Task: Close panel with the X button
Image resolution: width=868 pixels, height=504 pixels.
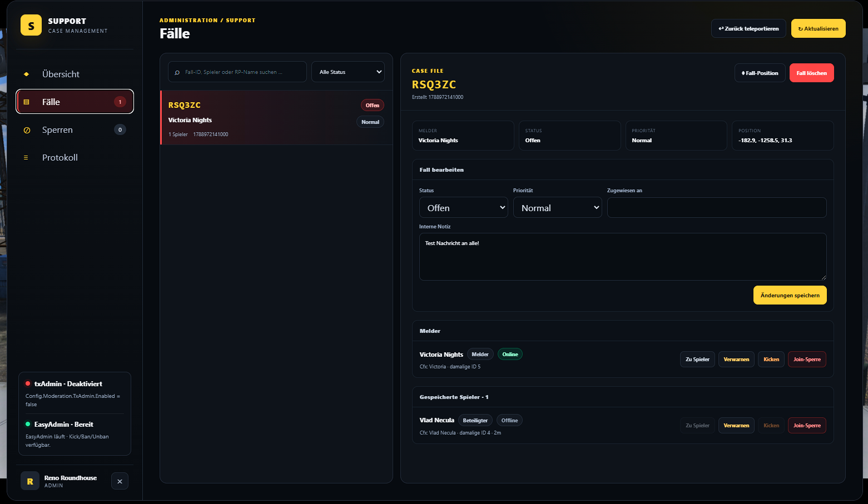Action: [120, 481]
